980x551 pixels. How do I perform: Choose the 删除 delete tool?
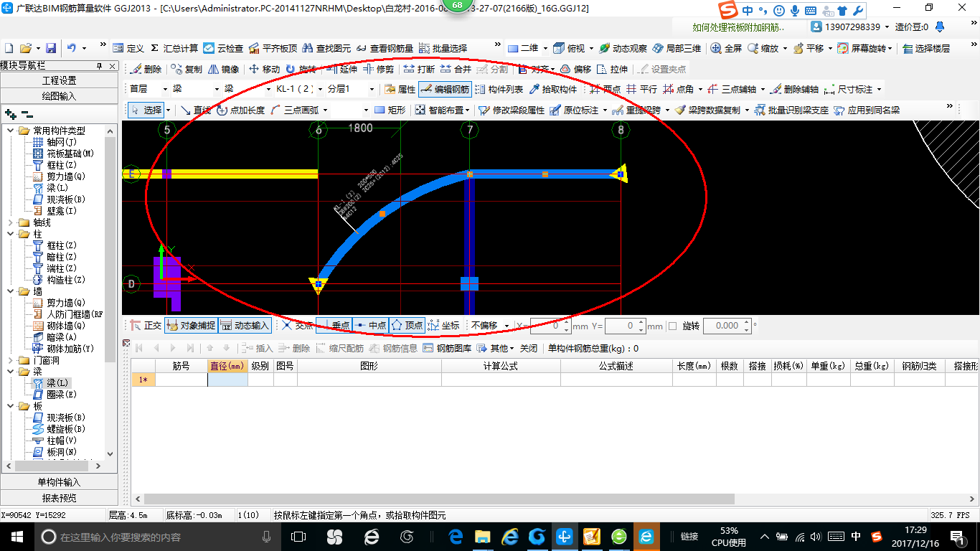(146, 70)
